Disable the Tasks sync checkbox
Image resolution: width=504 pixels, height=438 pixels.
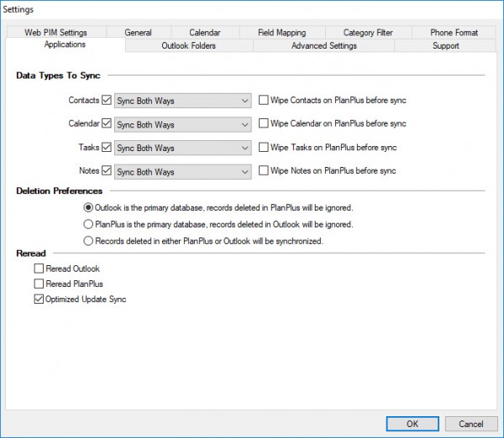tap(107, 148)
